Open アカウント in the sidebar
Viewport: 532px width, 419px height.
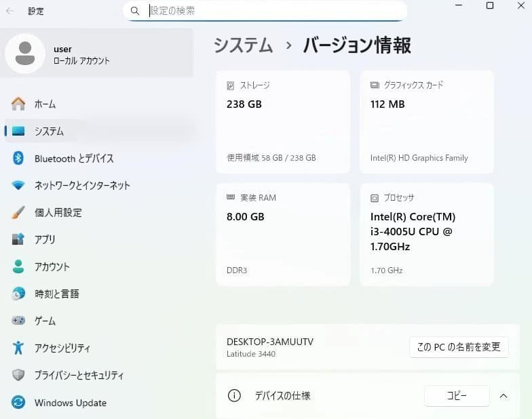(99, 266)
